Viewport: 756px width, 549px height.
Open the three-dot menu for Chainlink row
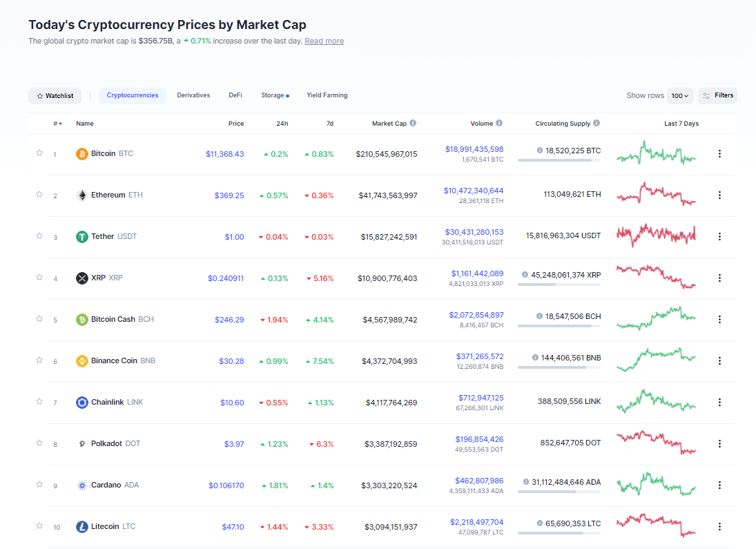(719, 403)
